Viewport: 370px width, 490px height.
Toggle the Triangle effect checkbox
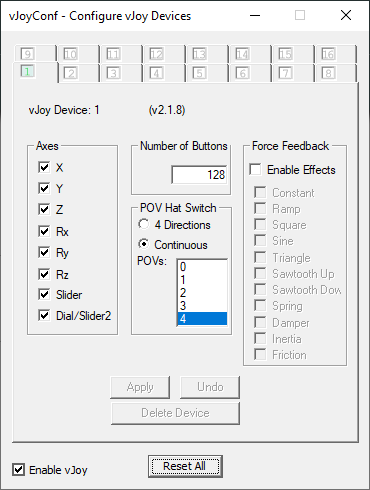point(260,257)
